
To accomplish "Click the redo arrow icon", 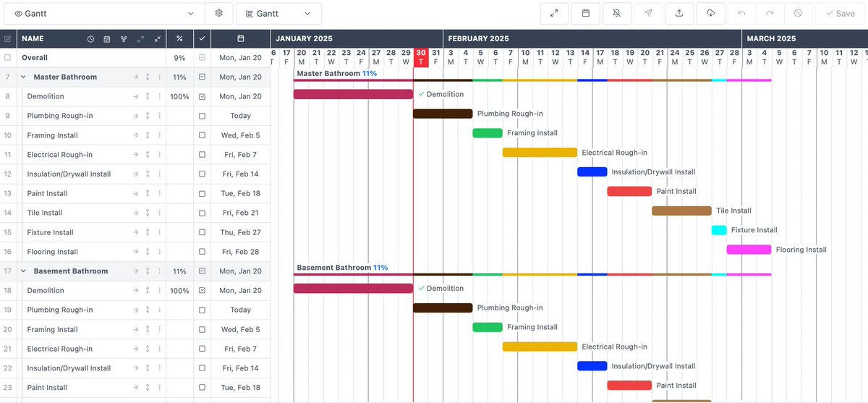I will [770, 13].
